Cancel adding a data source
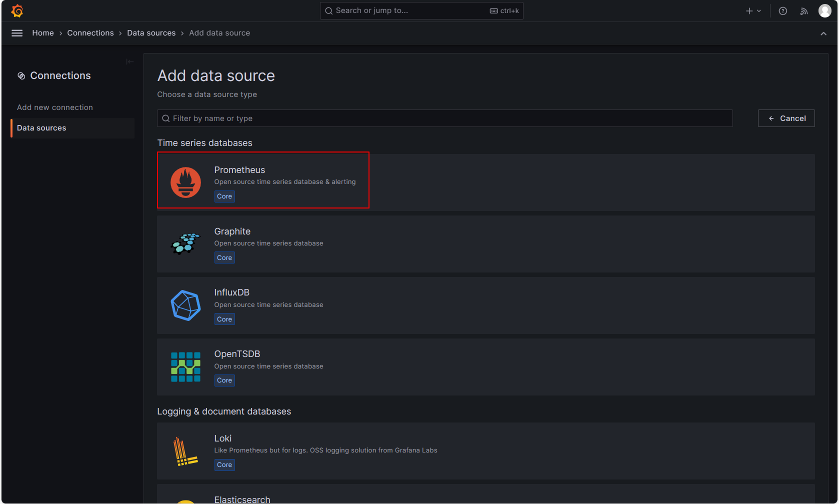The image size is (839, 504). [786, 118]
